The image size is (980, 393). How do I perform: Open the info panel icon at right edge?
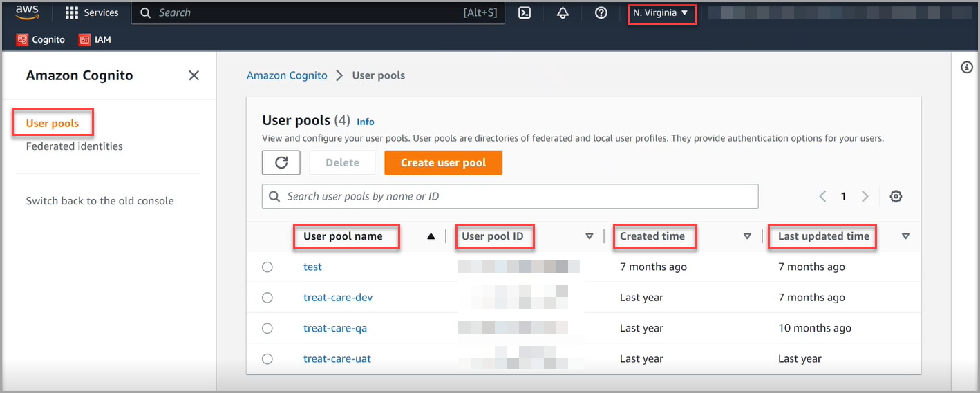[967, 67]
